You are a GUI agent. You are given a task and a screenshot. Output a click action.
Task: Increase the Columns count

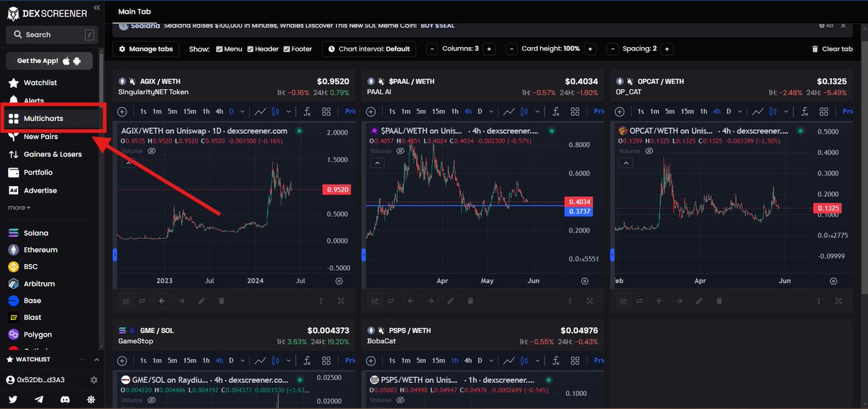pos(489,49)
